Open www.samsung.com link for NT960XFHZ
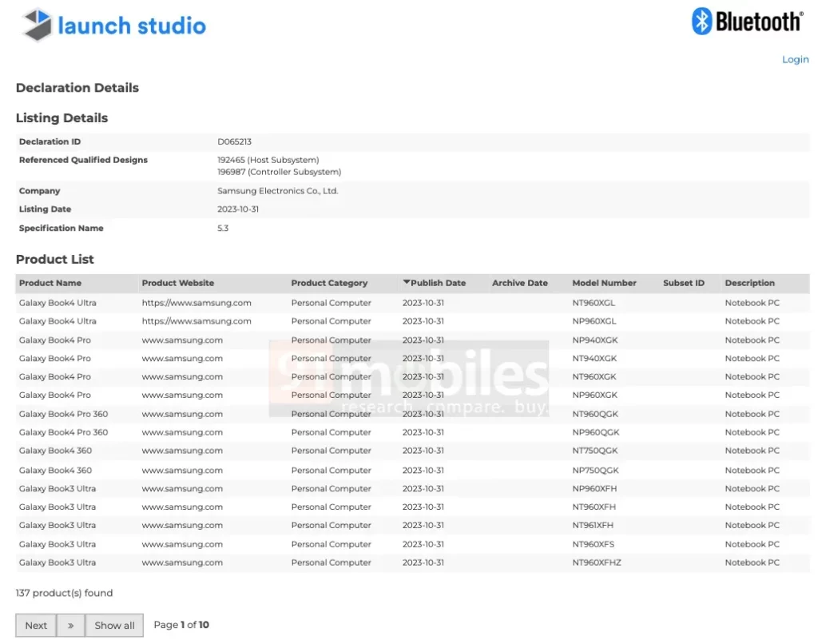 pyautogui.click(x=182, y=563)
